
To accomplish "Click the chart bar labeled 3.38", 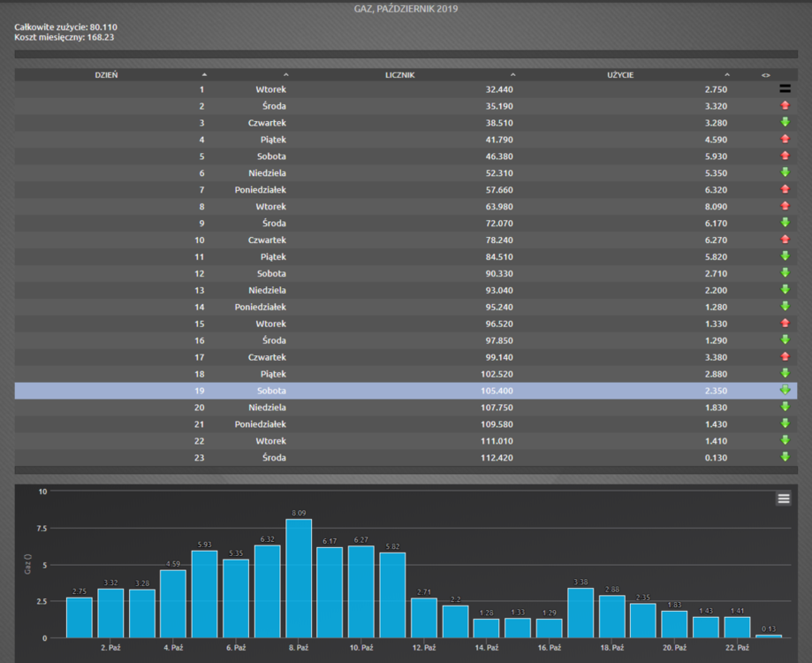I will tap(581, 613).
